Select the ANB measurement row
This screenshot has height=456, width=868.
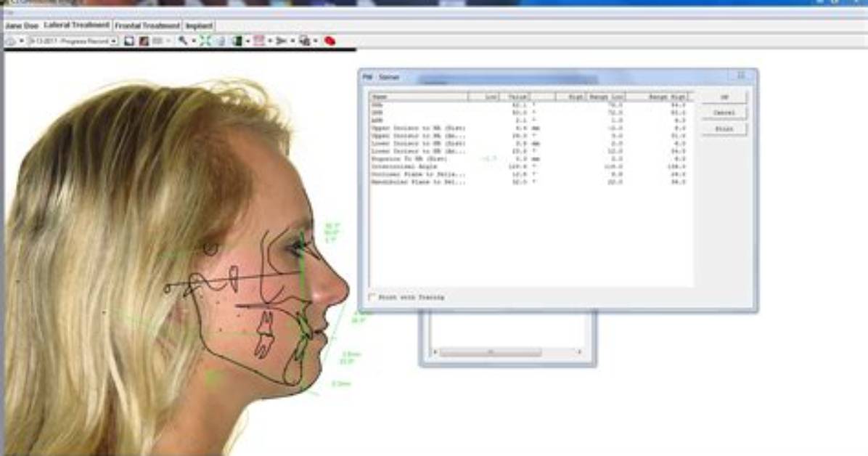528,121
